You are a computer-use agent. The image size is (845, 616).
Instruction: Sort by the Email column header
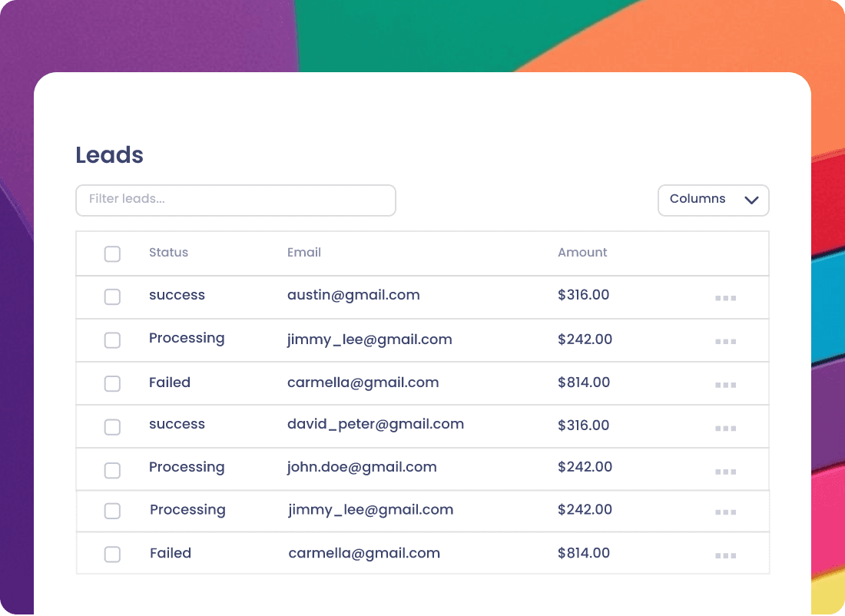point(304,252)
